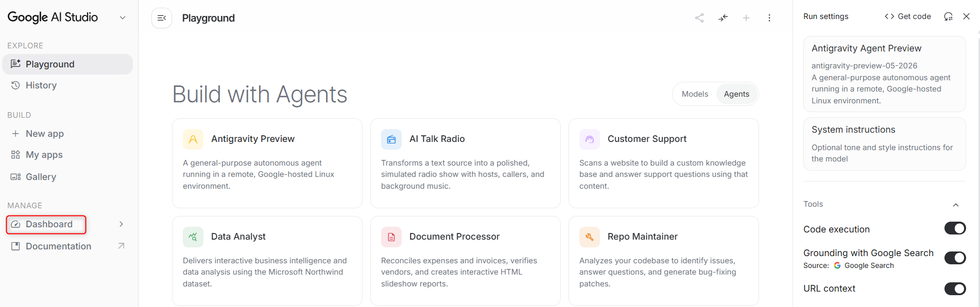Viewport: 980px width, 307px height.
Task: Click the 'Run settings' panel title
Action: pyautogui.click(x=826, y=16)
